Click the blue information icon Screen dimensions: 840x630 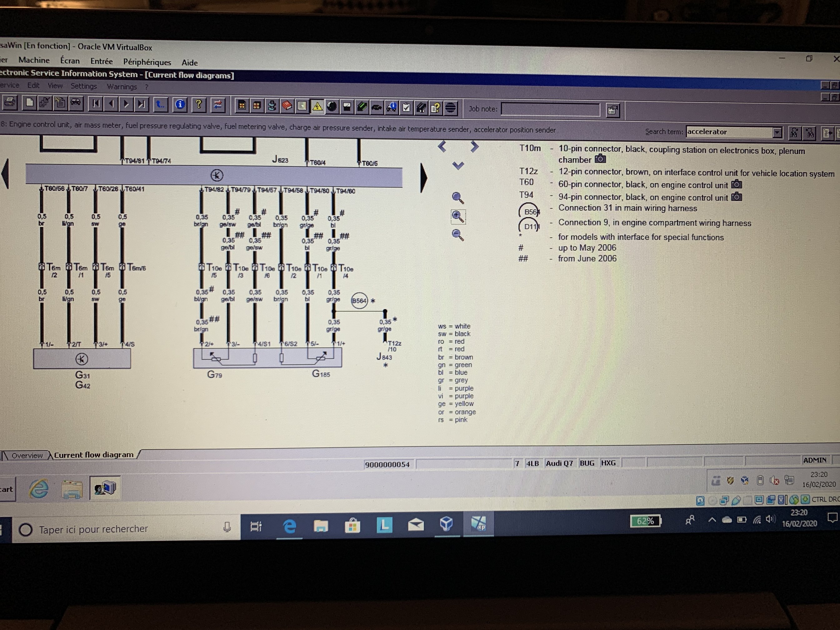coord(180,104)
